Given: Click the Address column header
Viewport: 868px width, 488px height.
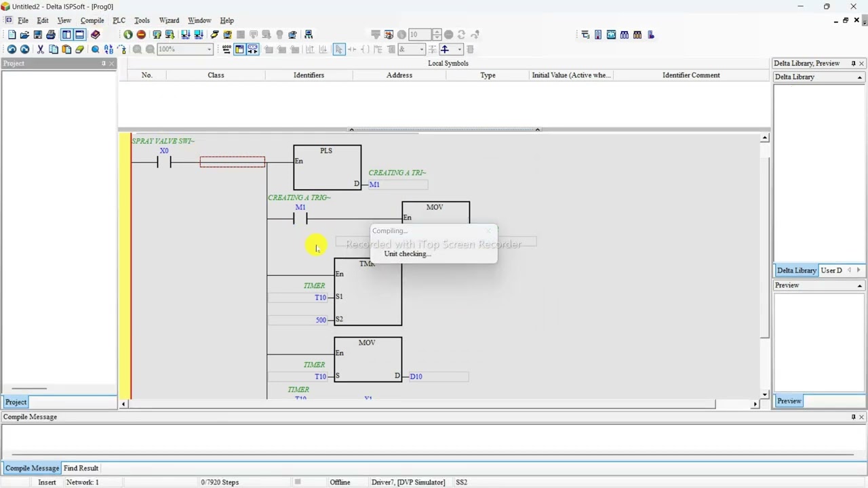Looking at the screenshot, I should click(399, 75).
